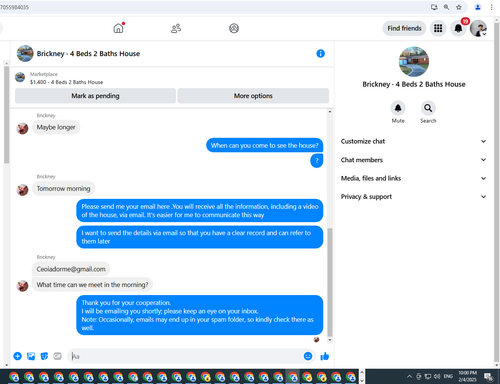Open the emoji picker smiley icon

(308, 356)
